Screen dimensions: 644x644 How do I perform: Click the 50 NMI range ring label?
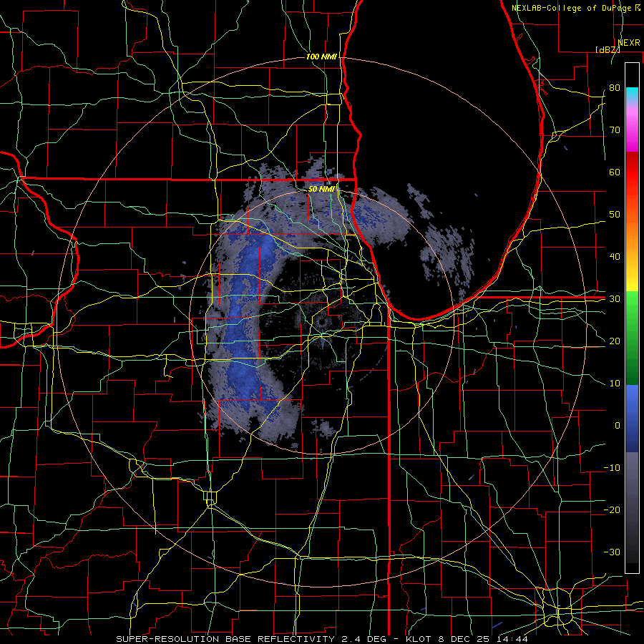321,190
